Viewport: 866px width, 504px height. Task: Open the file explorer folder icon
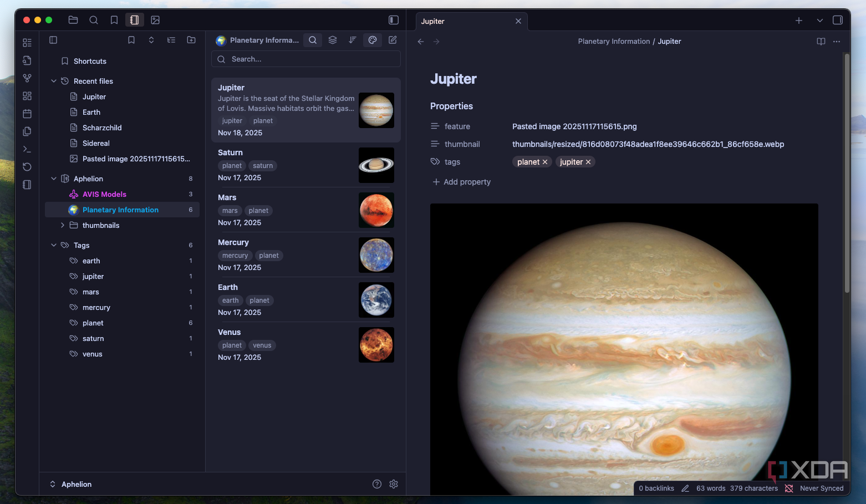click(x=73, y=20)
